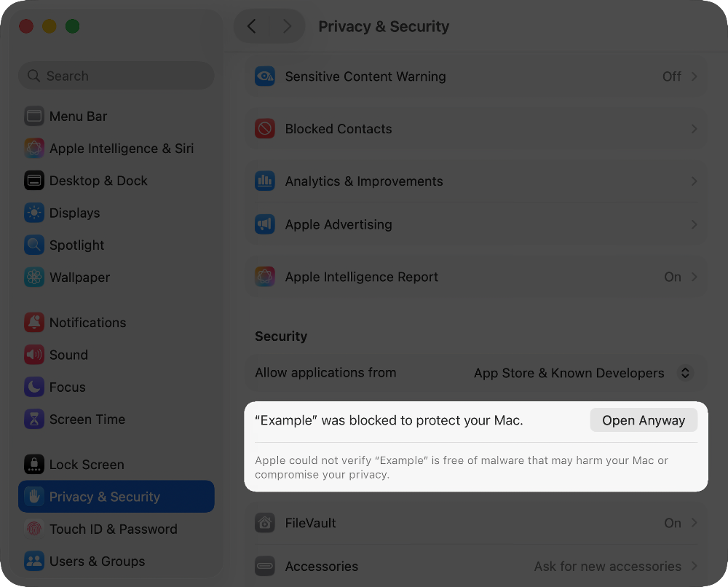Screen dimensions: 728x587
Task: Open Focus settings via the moon icon
Action: [x=33, y=387]
